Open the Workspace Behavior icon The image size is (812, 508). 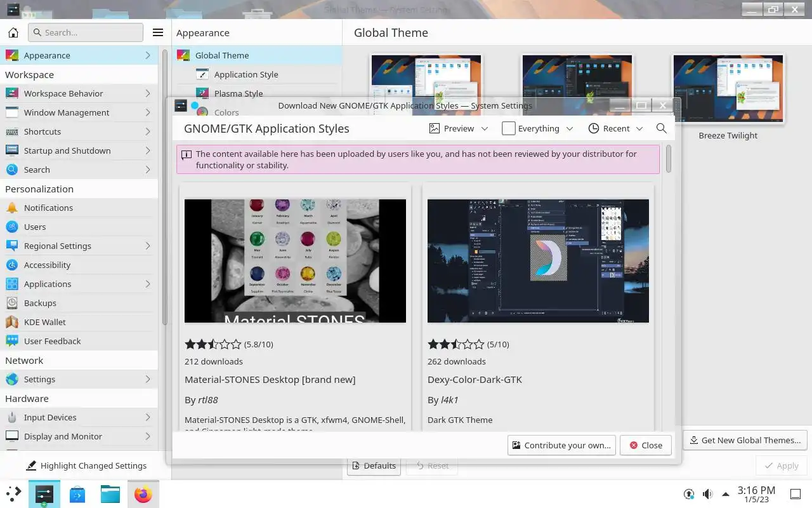(12, 93)
